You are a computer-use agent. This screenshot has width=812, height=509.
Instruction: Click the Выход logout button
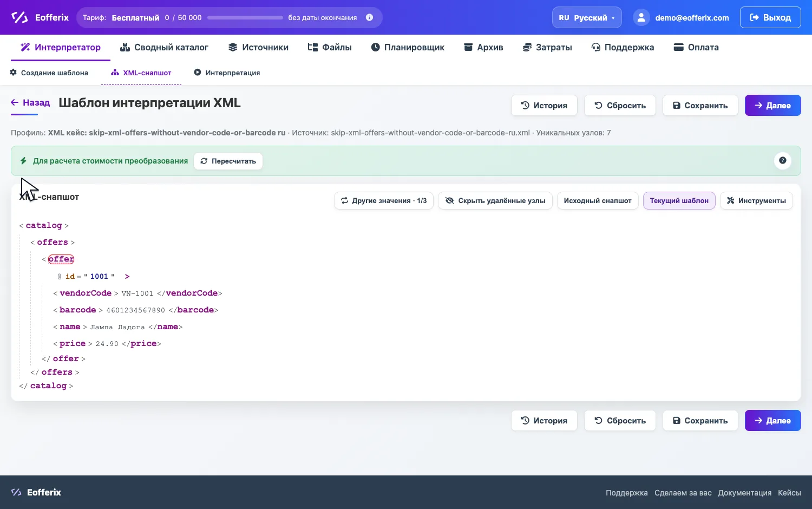coord(770,17)
